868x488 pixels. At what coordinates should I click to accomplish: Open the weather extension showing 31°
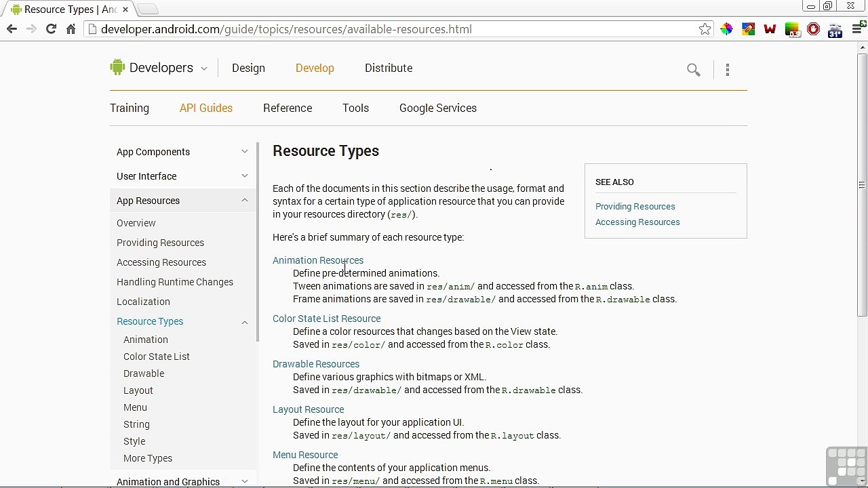(x=835, y=30)
